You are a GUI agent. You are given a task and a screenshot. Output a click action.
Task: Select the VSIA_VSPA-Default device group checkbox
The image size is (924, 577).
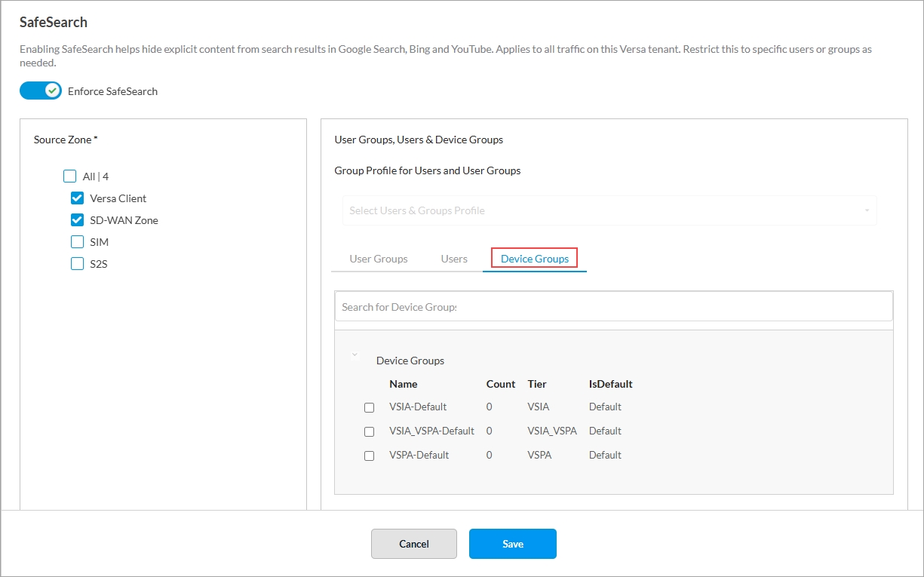369,431
